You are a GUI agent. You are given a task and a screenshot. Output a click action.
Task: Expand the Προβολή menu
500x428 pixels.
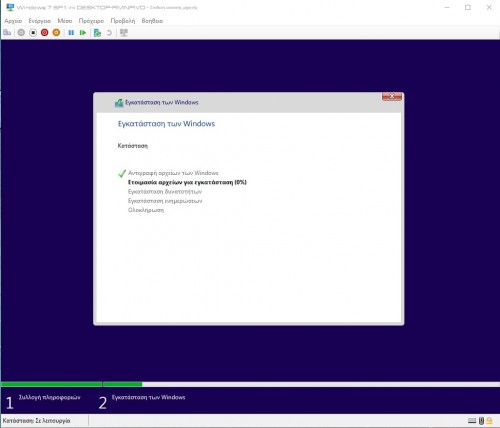(x=123, y=21)
